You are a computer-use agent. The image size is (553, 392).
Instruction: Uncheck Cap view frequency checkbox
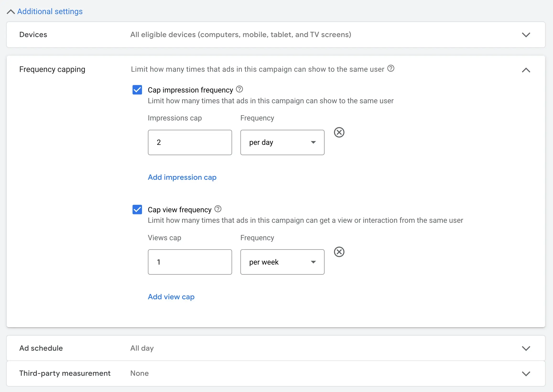coord(137,210)
